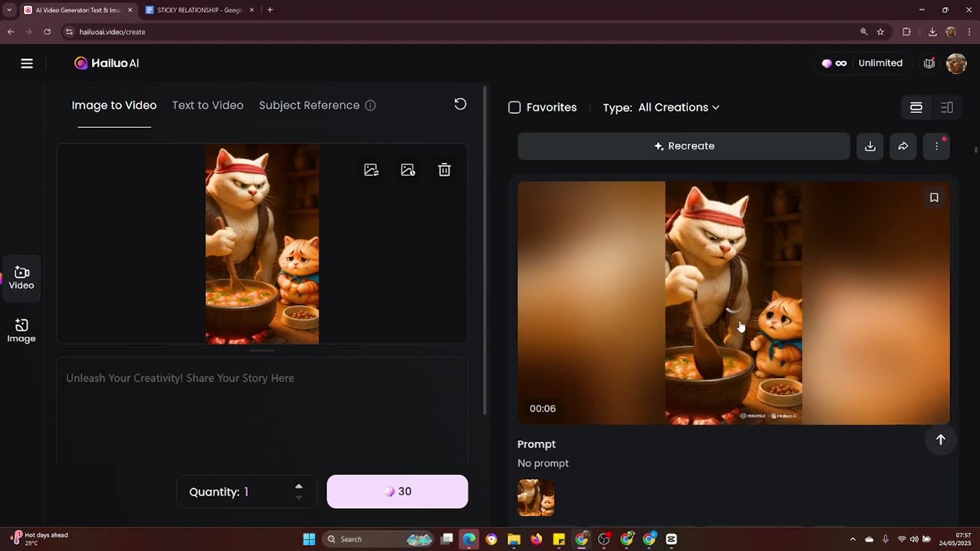Click the Recreate button

[684, 146]
